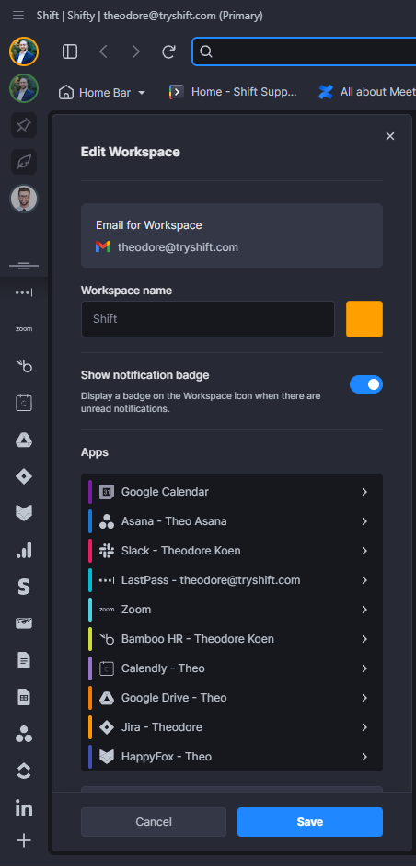Screen dimensions: 416x868
Task: Open Google Drive from the sidebar
Action: pyautogui.click(x=24, y=440)
